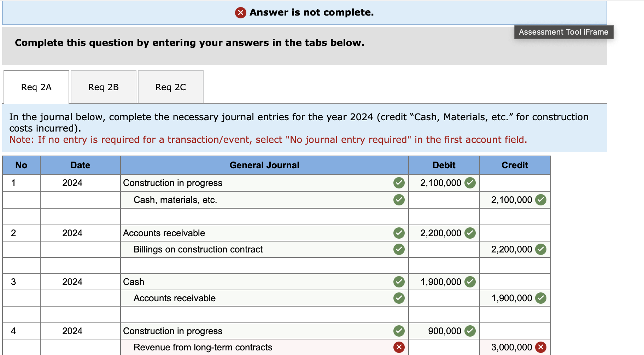Image resolution: width=644 pixels, height=355 pixels.
Task: Click the Date column header
Action: tap(80, 165)
